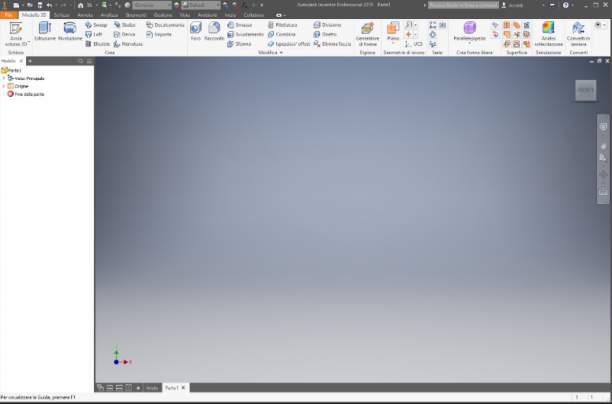The width and height of the screenshot is (612, 404).
Task: Apply the Smusso tool
Action: pos(240,25)
